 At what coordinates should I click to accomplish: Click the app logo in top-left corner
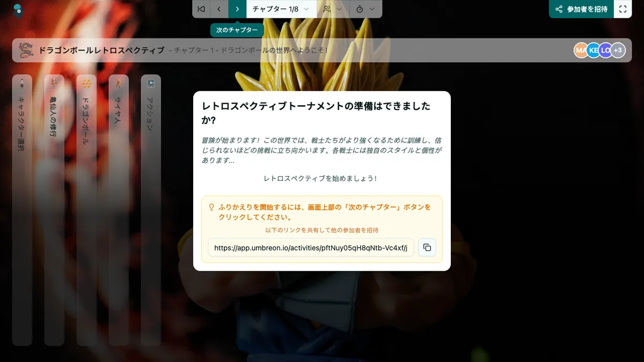[x=18, y=10]
